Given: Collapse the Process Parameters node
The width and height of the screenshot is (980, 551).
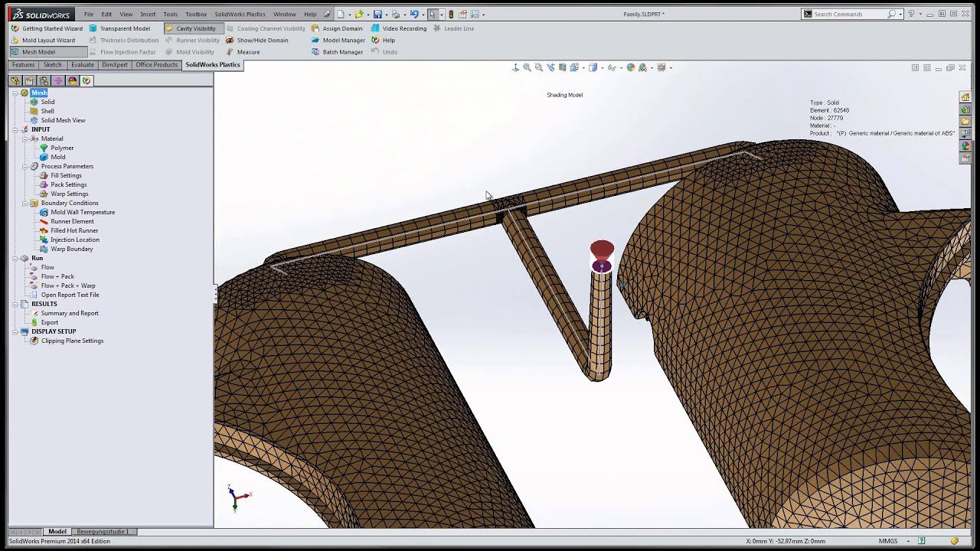Looking at the screenshot, I should tap(24, 166).
